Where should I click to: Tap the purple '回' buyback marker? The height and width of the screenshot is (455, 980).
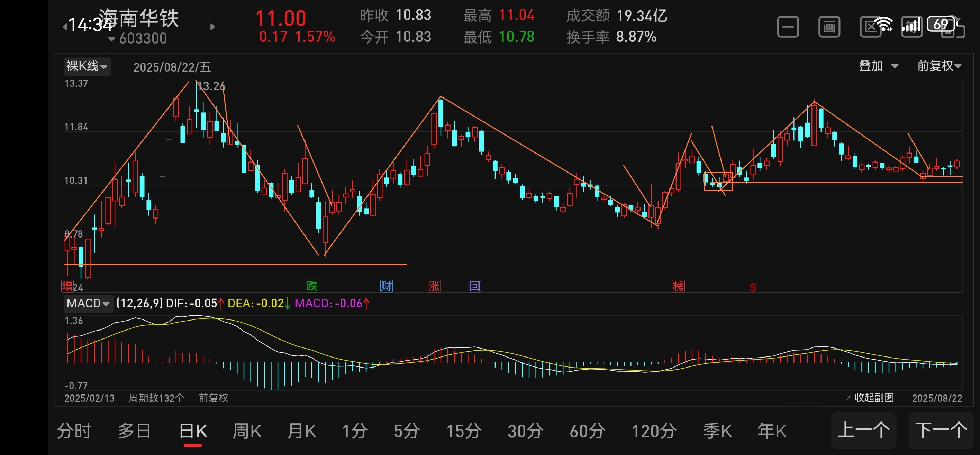pos(474,286)
